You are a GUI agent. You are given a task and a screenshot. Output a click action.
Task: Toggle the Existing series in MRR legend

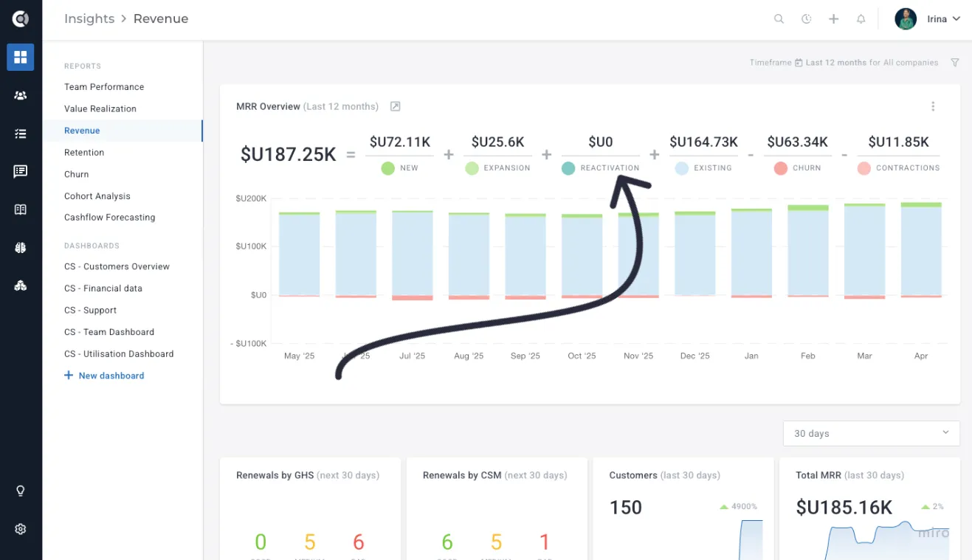pyautogui.click(x=703, y=168)
